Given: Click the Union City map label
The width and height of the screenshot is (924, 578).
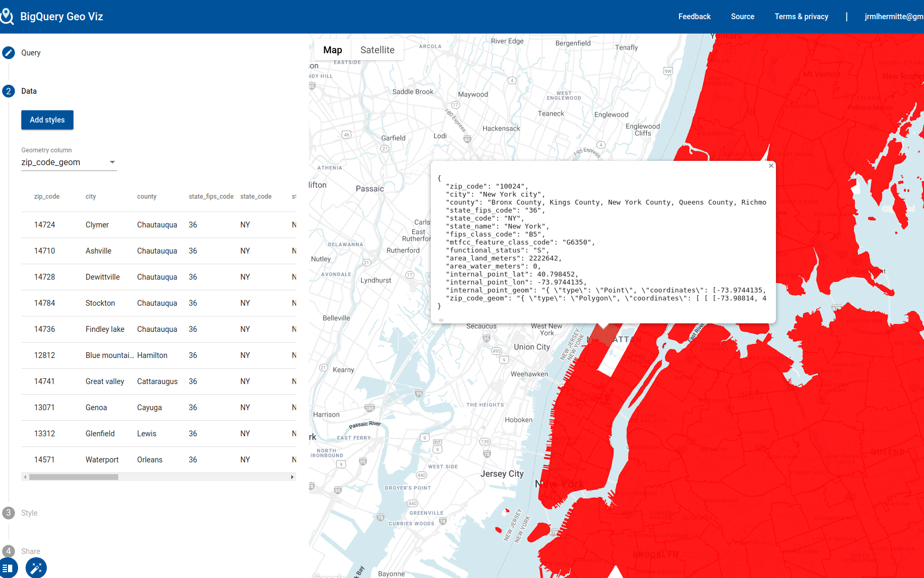Looking at the screenshot, I should pos(531,347).
